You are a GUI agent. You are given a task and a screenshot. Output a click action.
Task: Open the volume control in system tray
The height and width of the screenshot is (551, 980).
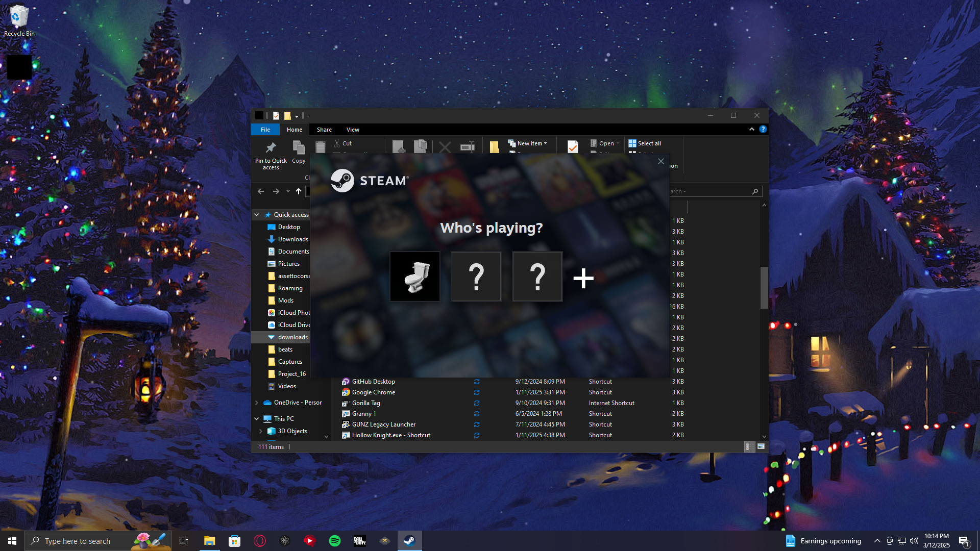pyautogui.click(x=914, y=541)
